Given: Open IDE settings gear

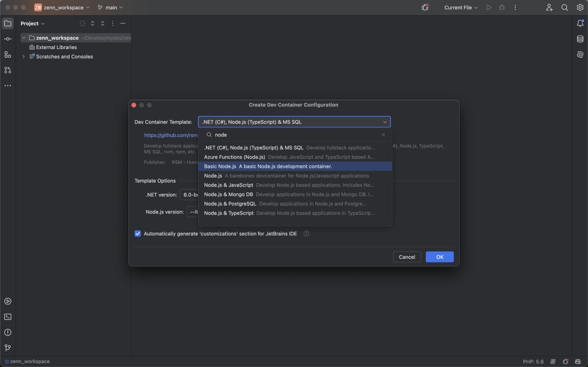Looking at the screenshot, I should [580, 7].
